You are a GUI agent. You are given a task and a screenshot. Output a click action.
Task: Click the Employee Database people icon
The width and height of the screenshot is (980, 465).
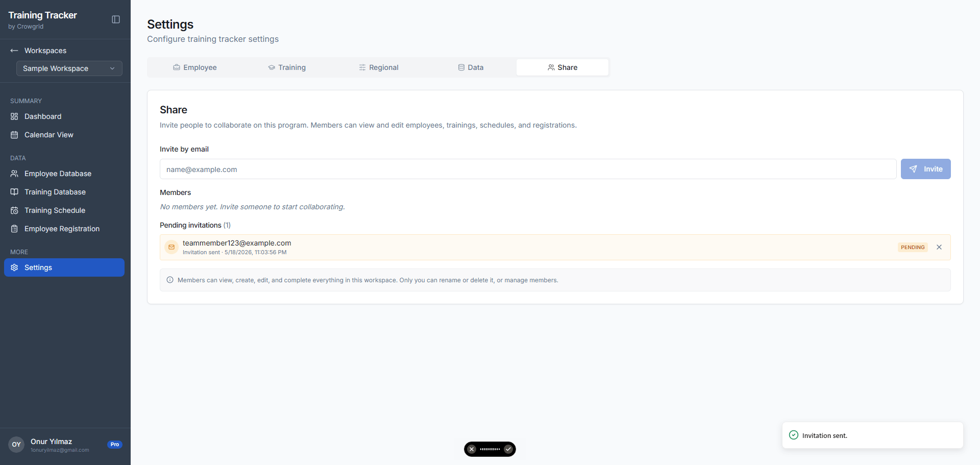(14, 174)
